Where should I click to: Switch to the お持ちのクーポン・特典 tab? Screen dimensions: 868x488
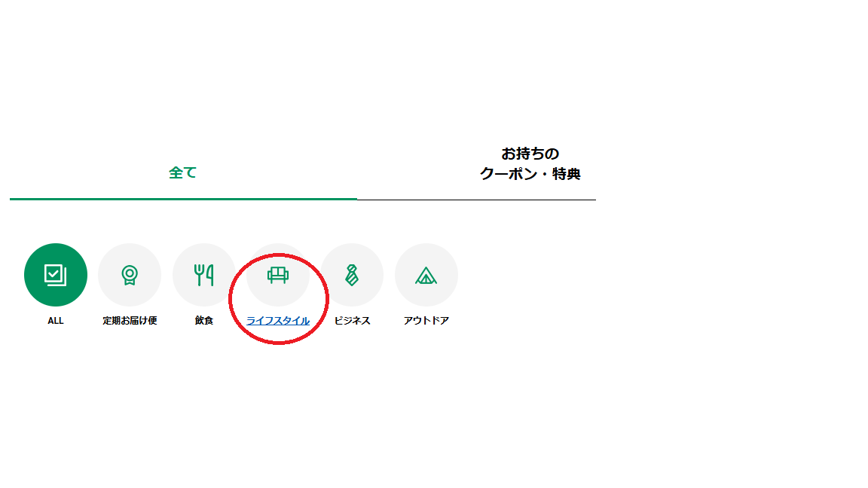point(530,163)
